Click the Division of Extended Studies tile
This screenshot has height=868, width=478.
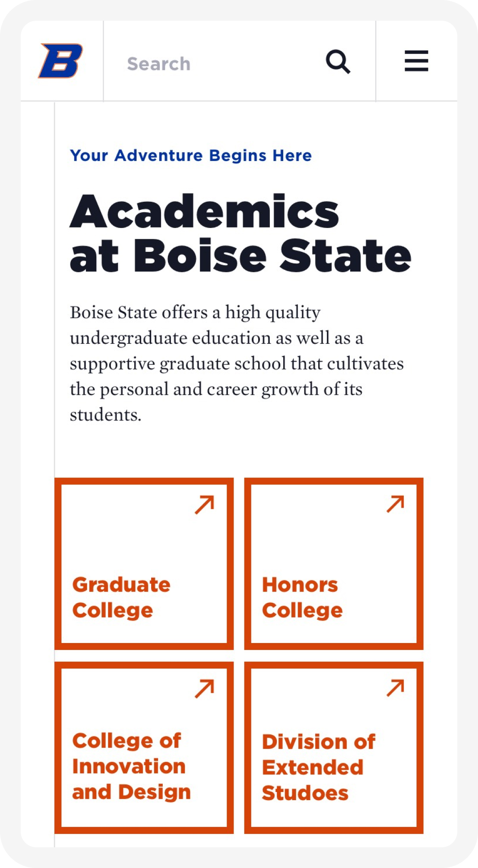point(334,748)
